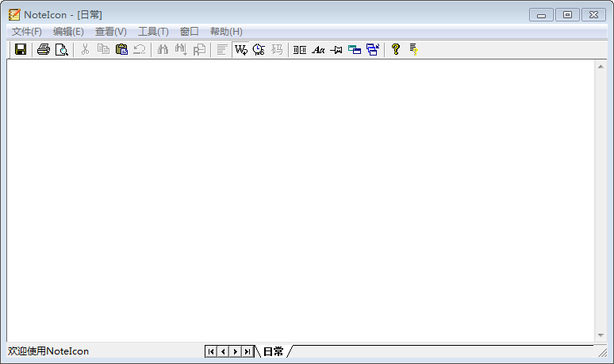Open the 编辑(E) menu
This screenshot has height=364, width=614.
[68, 32]
